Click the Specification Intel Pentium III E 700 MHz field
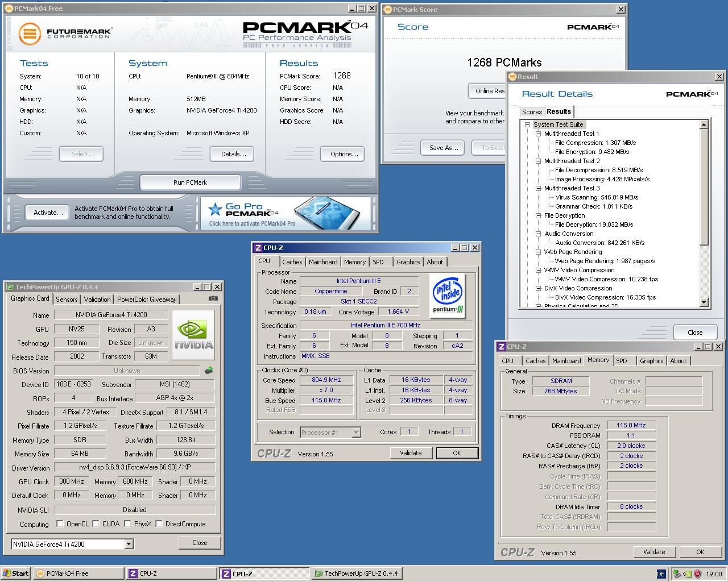Viewport: 728px width, 582px height. [386, 326]
